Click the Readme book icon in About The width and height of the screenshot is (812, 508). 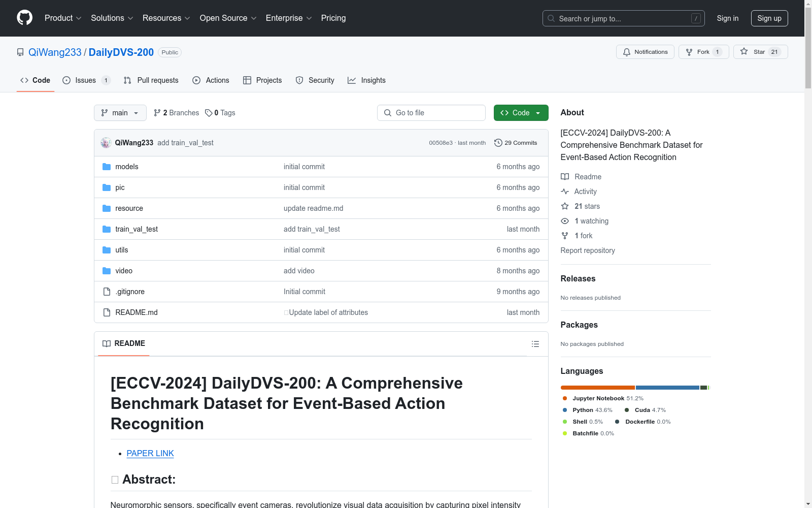coord(565,177)
